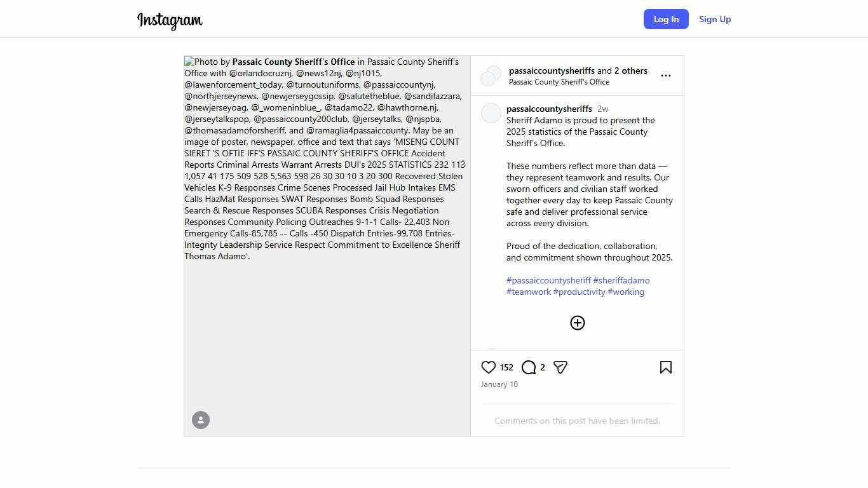Click the Instagram logo

[170, 20]
